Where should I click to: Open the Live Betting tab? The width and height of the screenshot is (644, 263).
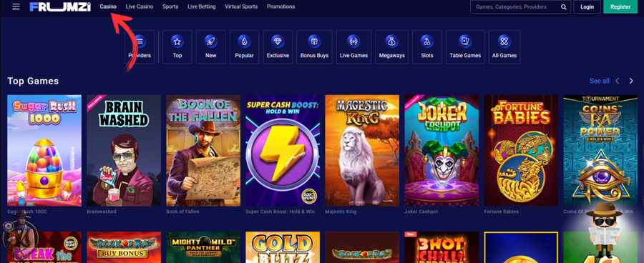(x=202, y=6)
